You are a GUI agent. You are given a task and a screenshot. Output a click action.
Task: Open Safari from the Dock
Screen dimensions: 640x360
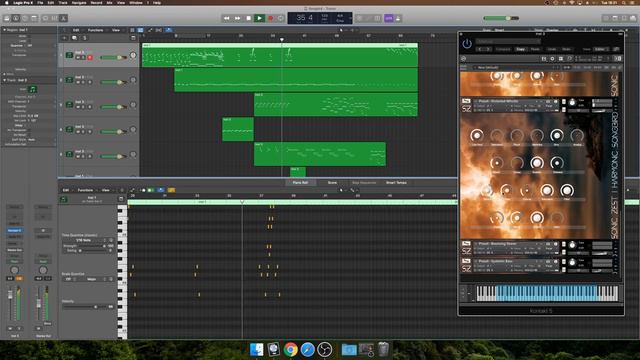[308, 350]
